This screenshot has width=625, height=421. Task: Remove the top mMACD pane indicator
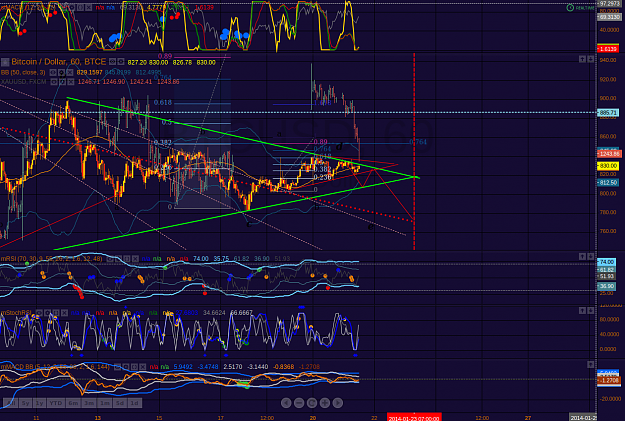pyautogui.click(x=88, y=8)
